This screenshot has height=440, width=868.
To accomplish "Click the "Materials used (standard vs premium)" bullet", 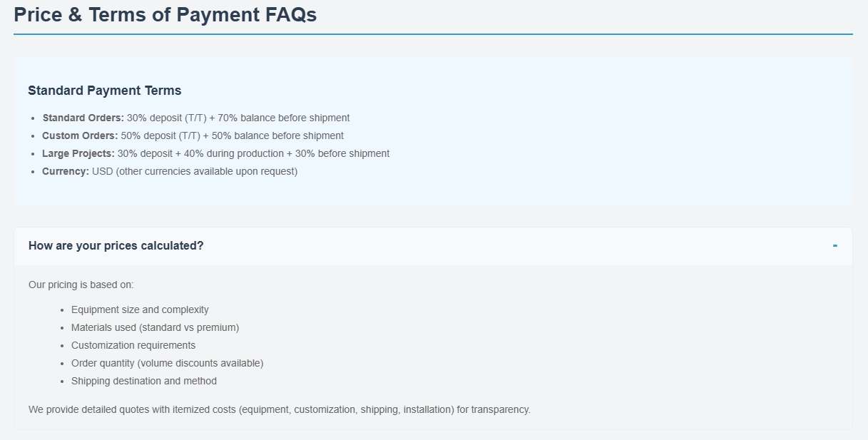I will tap(155, 328).
